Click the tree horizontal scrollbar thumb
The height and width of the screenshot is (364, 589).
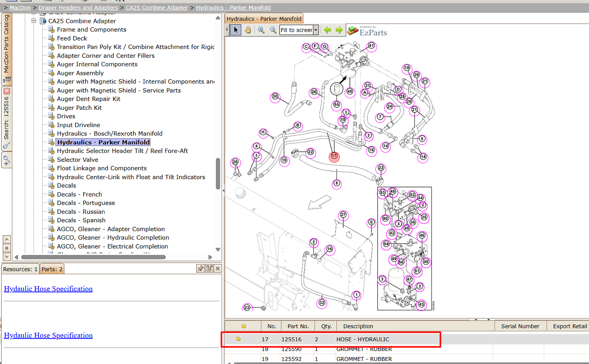click(93, 257)
